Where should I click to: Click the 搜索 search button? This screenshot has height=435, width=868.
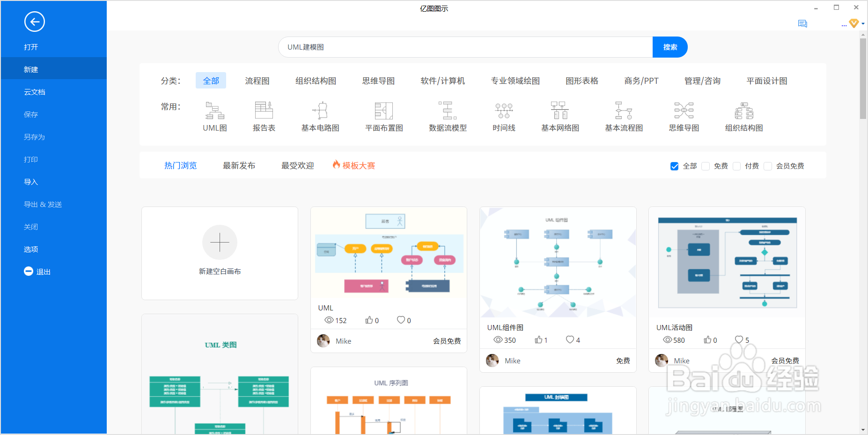click(x=670, y=47)
